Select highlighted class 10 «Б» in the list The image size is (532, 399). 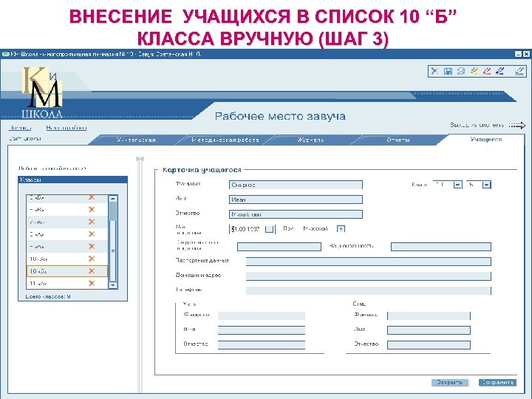point(67,270)
